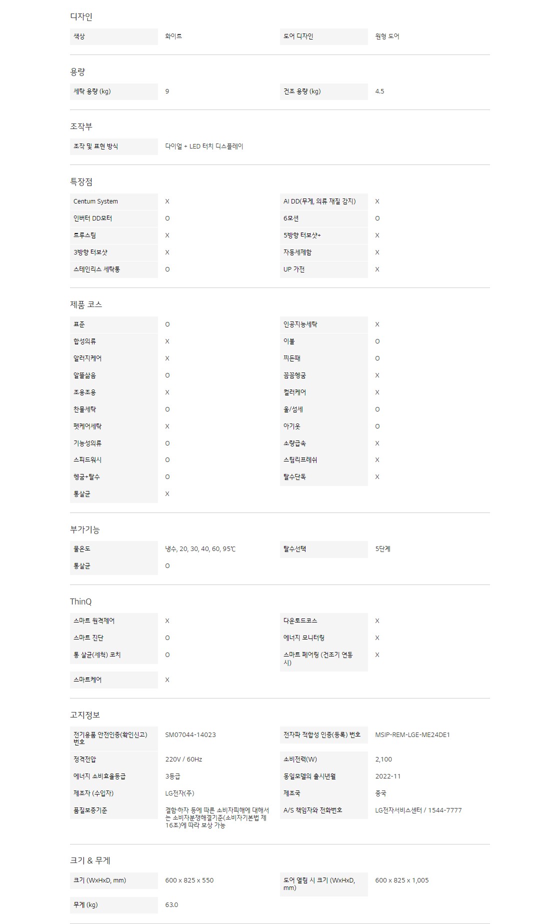
Task: Select the 600 x 825 x 550 dimensions
Action: pos(189,880)
